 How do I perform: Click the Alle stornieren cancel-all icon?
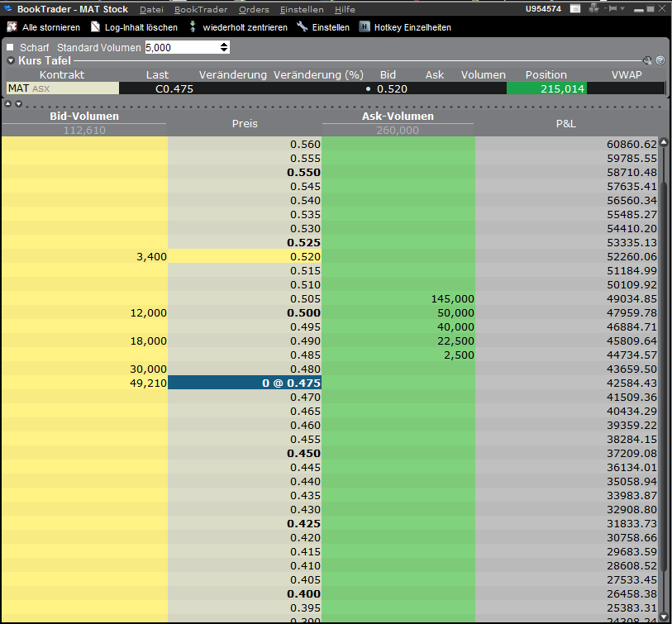coord(12,27)
